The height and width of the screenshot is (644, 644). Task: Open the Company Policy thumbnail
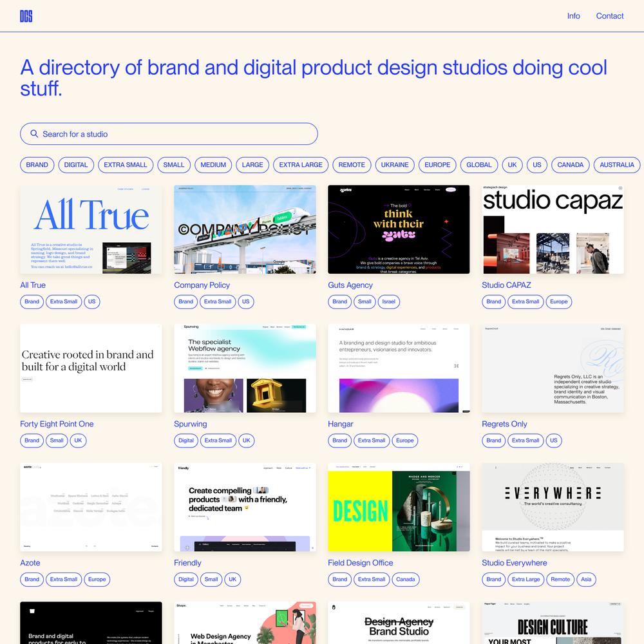(245, 229)
